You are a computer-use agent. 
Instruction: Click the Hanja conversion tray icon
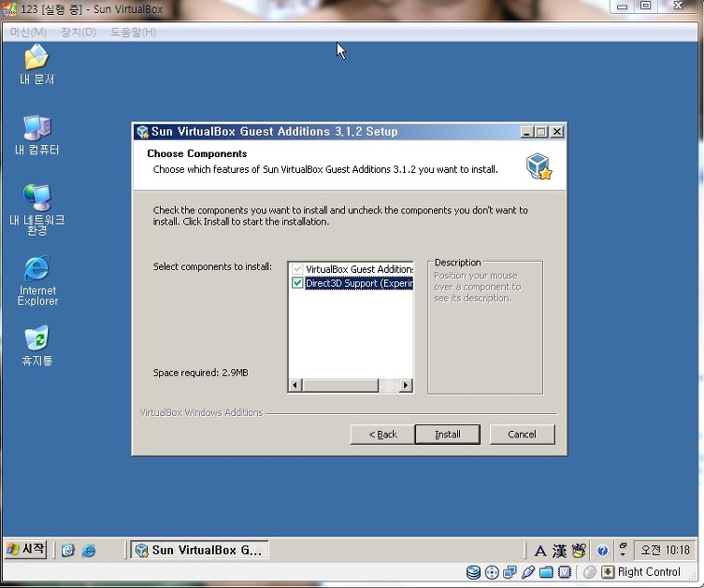point(559,551)
